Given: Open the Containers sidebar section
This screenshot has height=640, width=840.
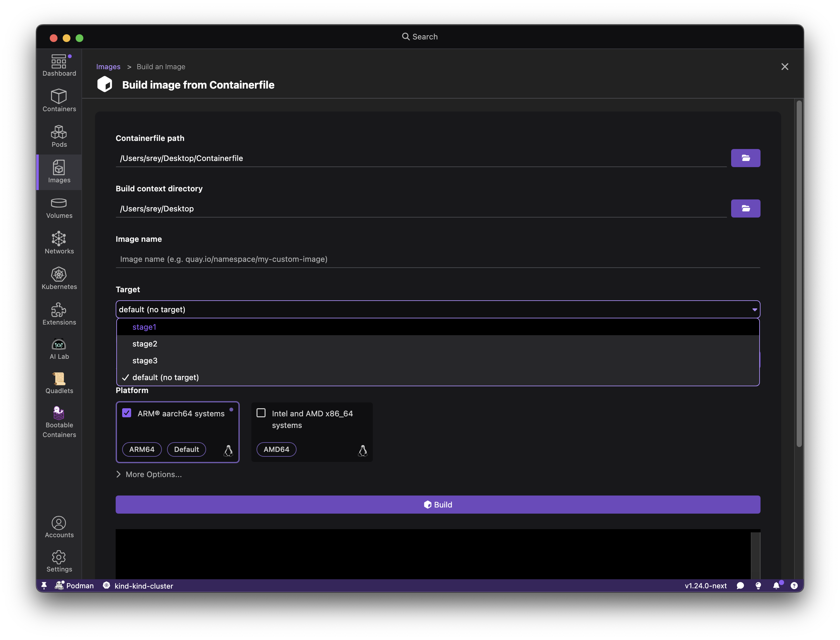Looking at the screenshot, I should coord(59,100).
